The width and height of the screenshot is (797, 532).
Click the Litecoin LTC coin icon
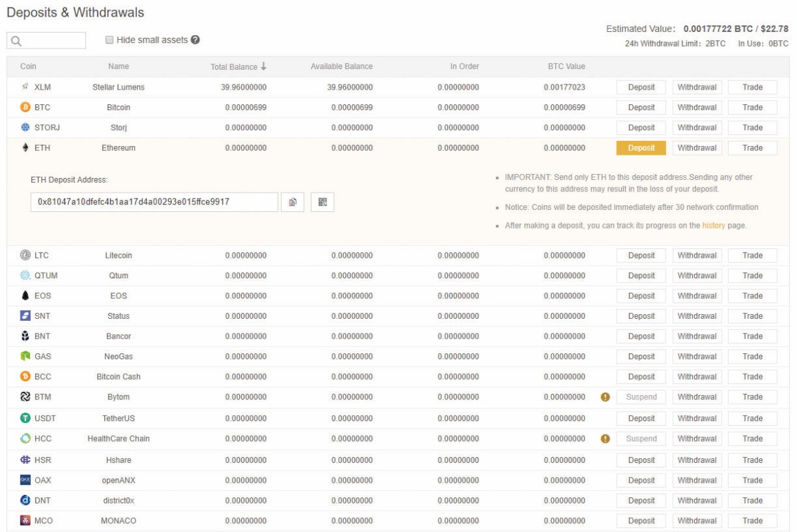tap(25, 255)
